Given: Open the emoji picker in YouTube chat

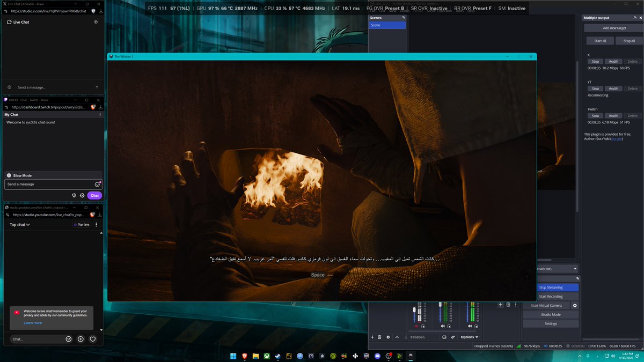Looking at the screenshot, I should click(69, 339).
